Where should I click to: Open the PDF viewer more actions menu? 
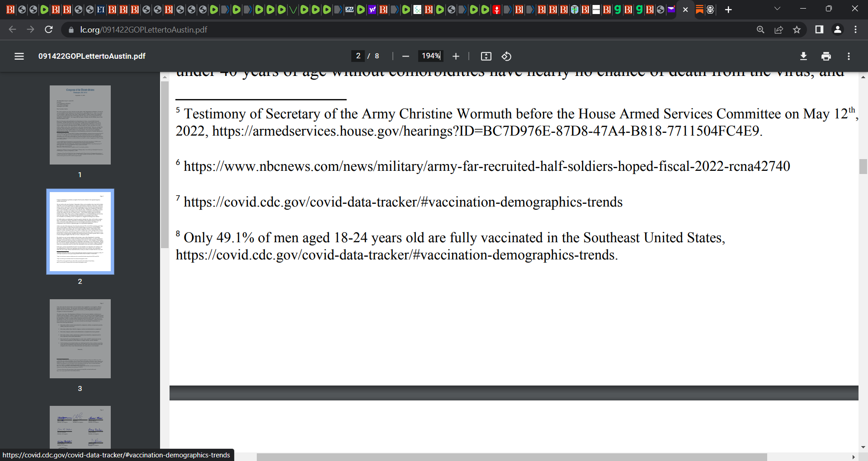(x=849, y=56)
